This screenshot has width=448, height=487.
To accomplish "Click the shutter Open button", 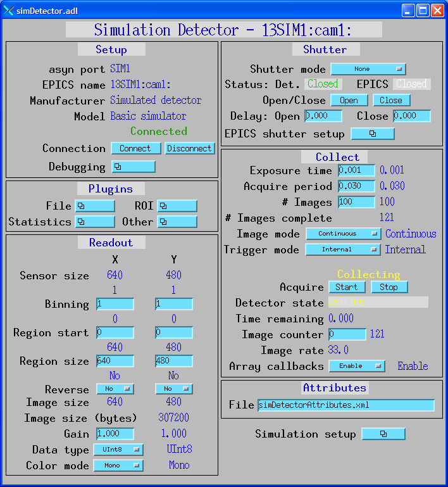I will pyautogui.click(x=349, y=101).
